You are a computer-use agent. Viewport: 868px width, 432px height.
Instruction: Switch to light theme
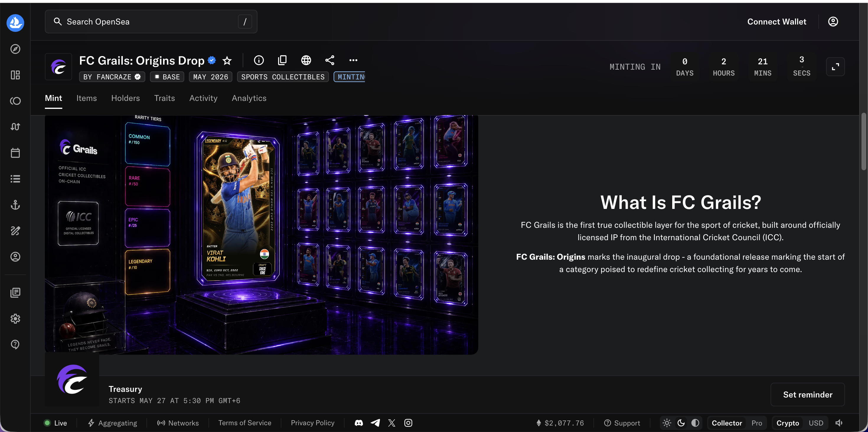[667, 423]
